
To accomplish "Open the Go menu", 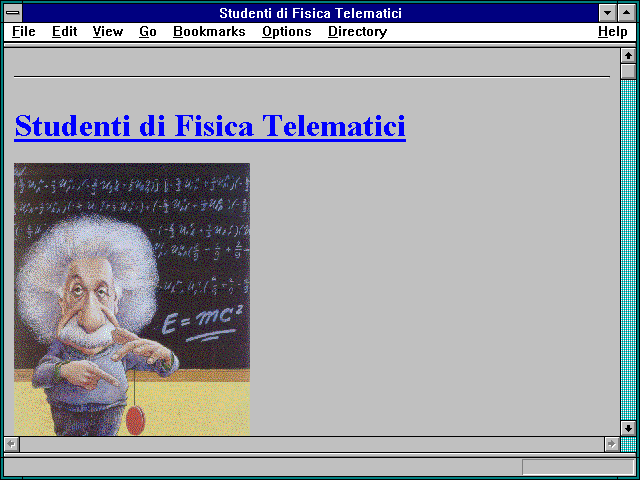I will (x=148, y=31).
